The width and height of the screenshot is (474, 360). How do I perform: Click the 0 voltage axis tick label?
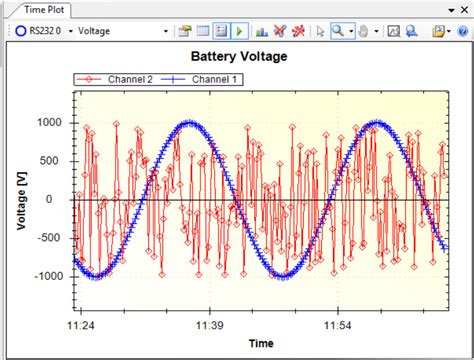click(49, 199)
